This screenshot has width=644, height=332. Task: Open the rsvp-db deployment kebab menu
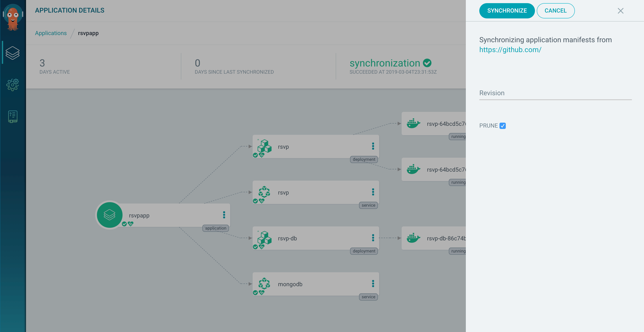(x=373, y=238)
